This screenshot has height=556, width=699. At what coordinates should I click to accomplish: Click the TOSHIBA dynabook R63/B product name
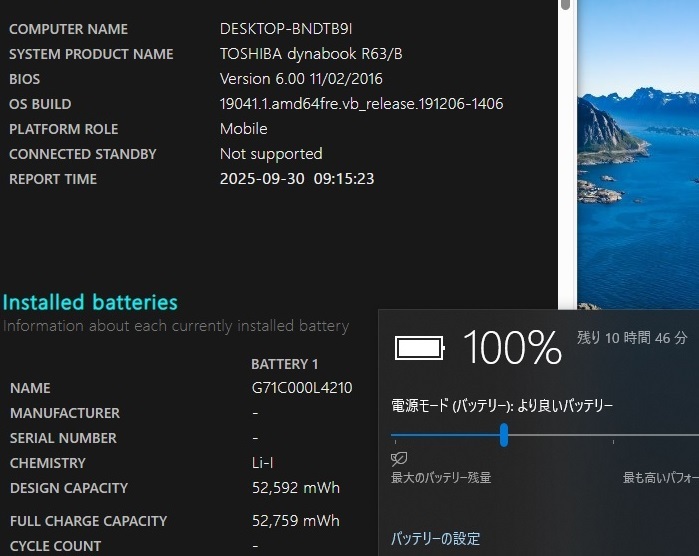click(318, 54)
